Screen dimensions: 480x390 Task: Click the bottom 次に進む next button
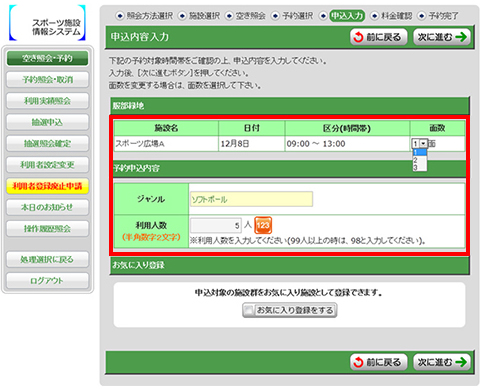(442, 362)
